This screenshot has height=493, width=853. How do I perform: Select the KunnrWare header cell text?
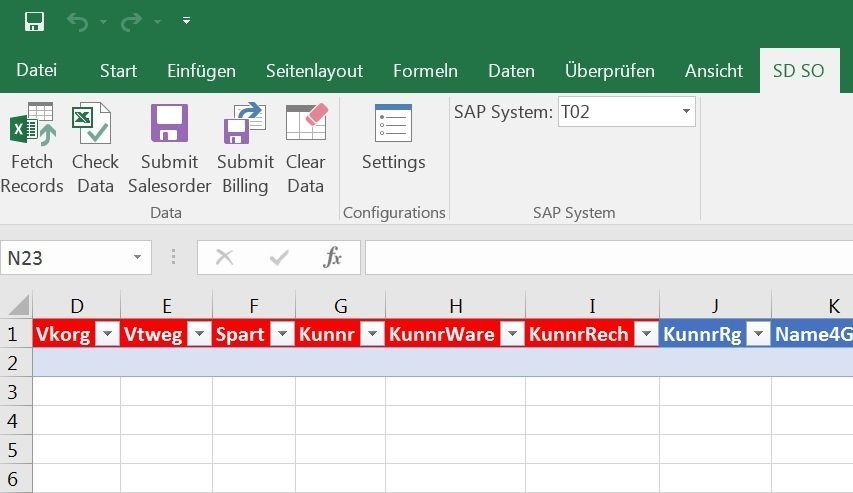click(442, 334)
